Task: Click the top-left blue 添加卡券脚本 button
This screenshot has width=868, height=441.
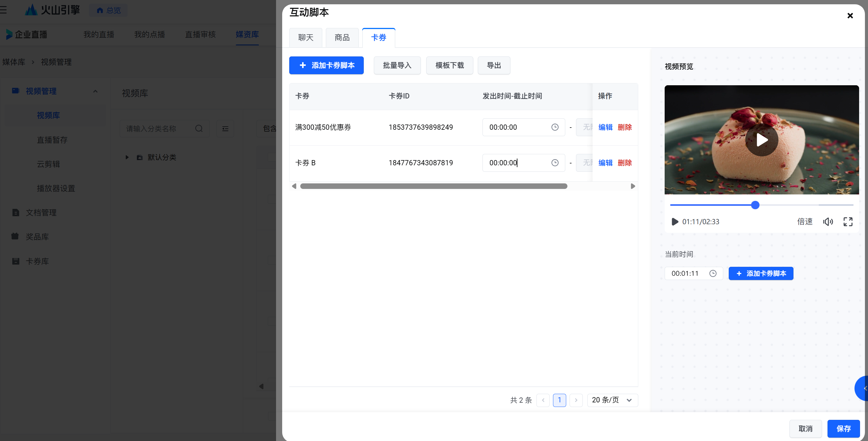Action: [x=326, y=65]
